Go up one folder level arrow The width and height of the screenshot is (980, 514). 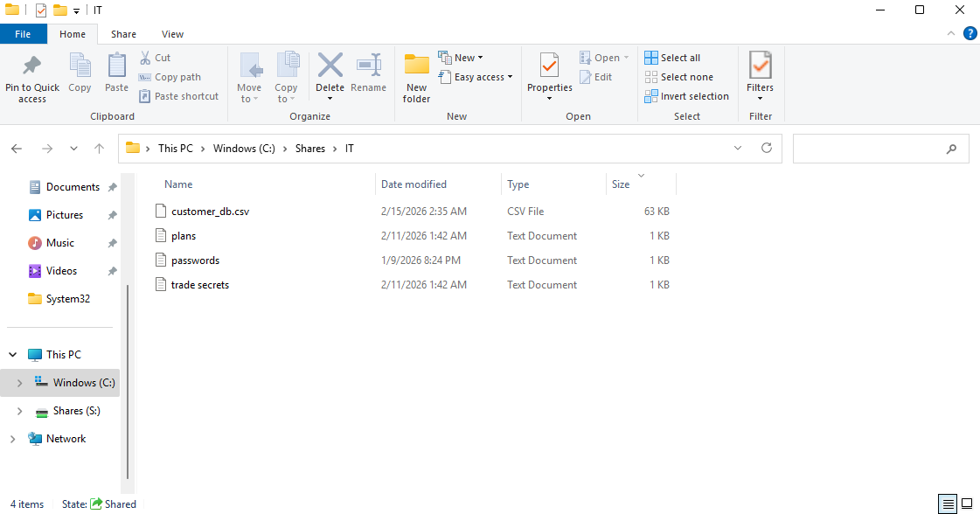(100, 149)
